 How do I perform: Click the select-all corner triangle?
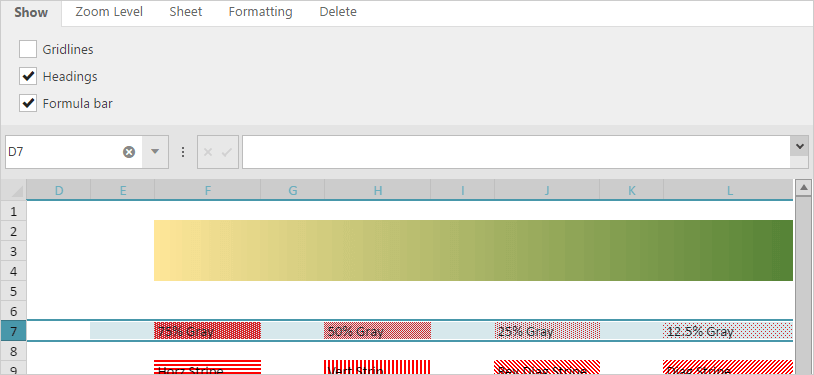point(13,191)
